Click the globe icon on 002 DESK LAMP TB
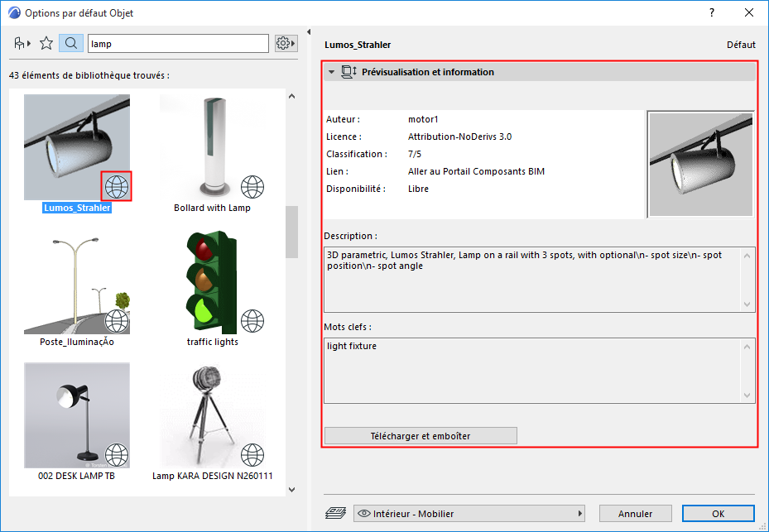The height and width of the screenshot is (532, 769). click(117, 455)
